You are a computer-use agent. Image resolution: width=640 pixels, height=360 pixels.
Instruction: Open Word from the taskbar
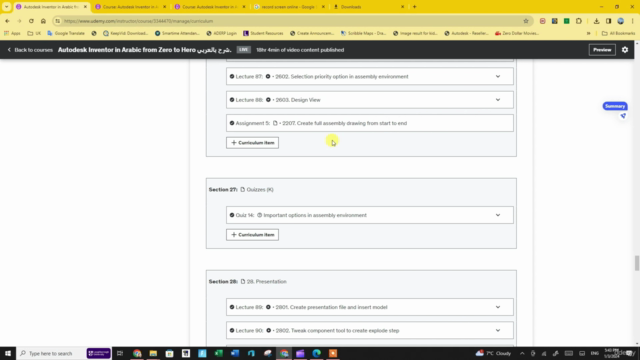pos(235,353)
